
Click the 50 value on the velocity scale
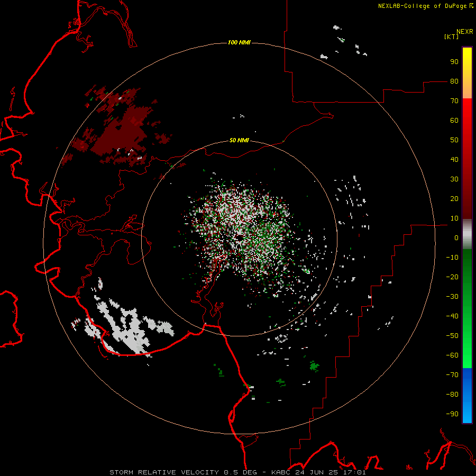click(454, 140)
